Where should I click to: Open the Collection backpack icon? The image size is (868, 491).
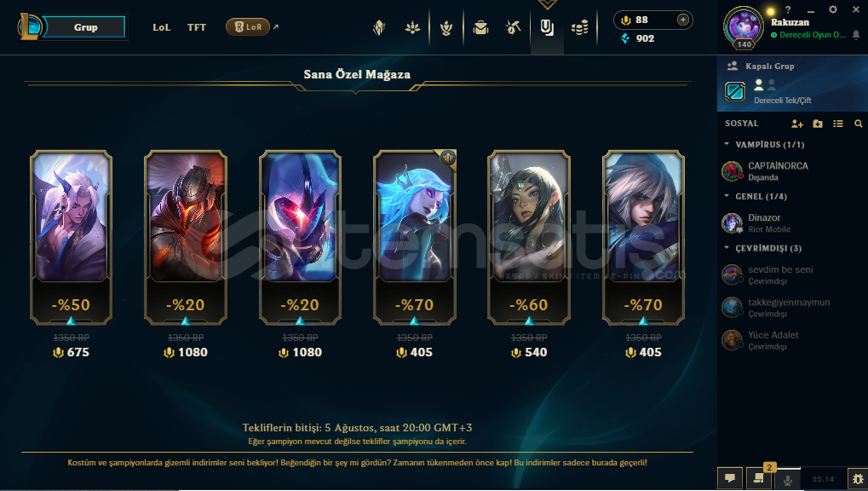coord(480,27)
